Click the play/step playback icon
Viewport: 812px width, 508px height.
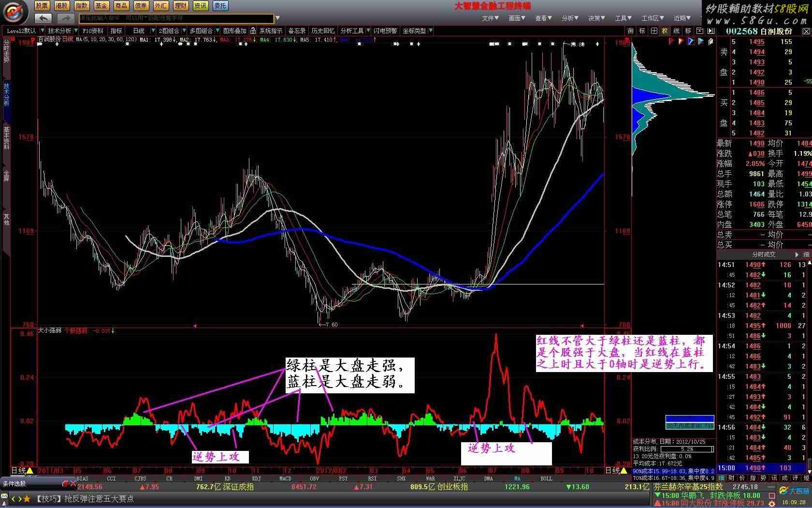710,30
